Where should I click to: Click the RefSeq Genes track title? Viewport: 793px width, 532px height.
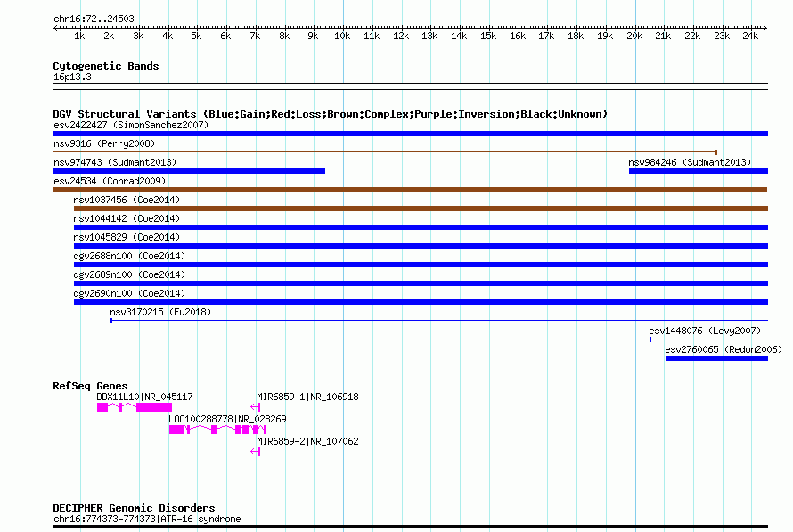pyautogui.click(x=91, y=386)
